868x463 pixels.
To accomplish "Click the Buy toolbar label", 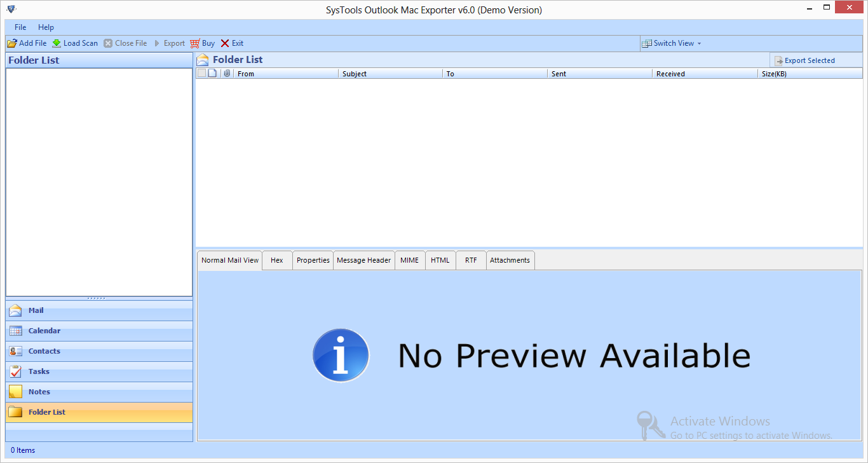I will [208, 43].
